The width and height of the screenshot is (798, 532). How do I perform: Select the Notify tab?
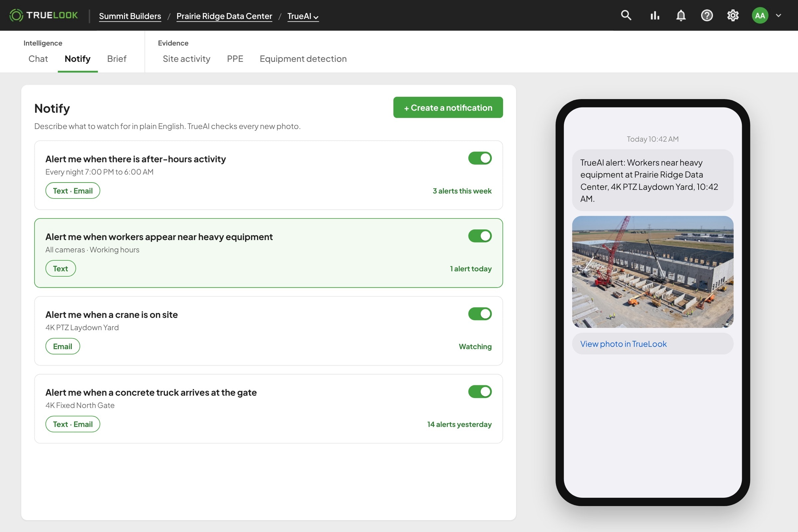click(x=78, y=59)
